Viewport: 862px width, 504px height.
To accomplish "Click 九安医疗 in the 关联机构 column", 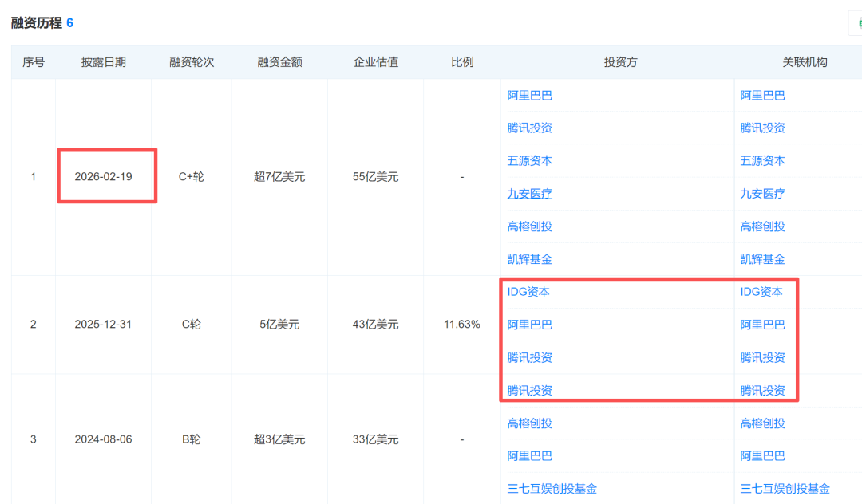I will pos(762,193).
